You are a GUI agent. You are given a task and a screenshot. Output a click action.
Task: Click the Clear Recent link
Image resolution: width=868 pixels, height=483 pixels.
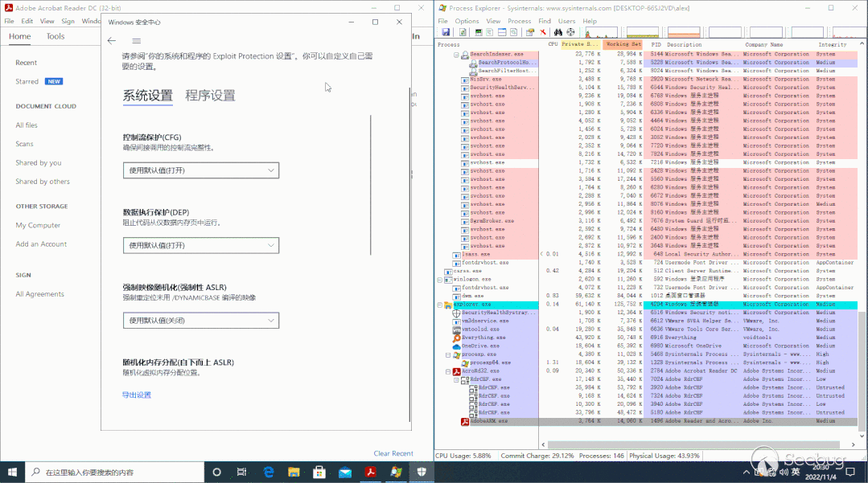pos(393,453)
